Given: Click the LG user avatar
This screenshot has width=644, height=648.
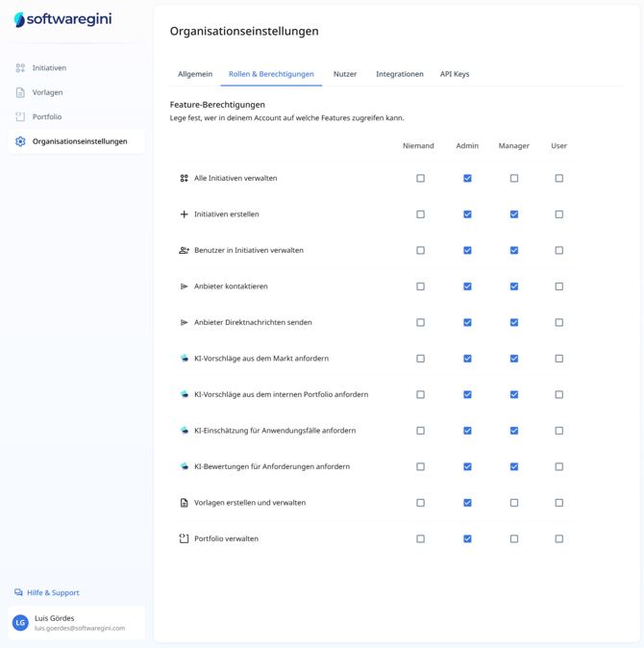Looking at the screenshot, I should pyautogui.click(x=20, y=623).
